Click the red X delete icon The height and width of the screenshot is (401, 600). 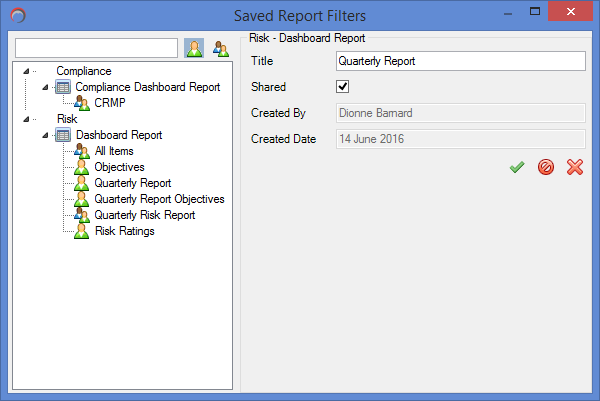click(x=575, y=167)
